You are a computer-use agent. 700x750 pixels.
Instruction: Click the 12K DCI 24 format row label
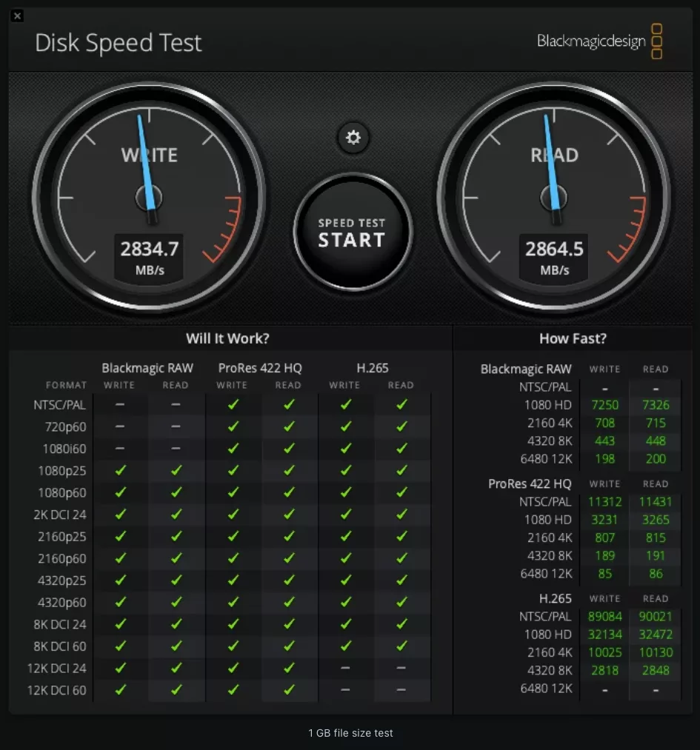tap(57, 669)
